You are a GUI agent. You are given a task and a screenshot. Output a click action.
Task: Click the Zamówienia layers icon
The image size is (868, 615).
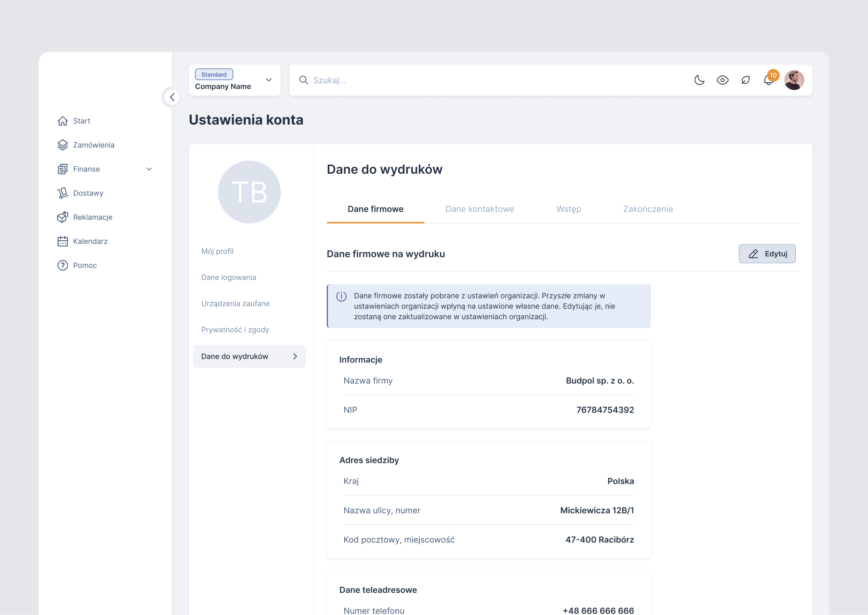tap(62, 145)
